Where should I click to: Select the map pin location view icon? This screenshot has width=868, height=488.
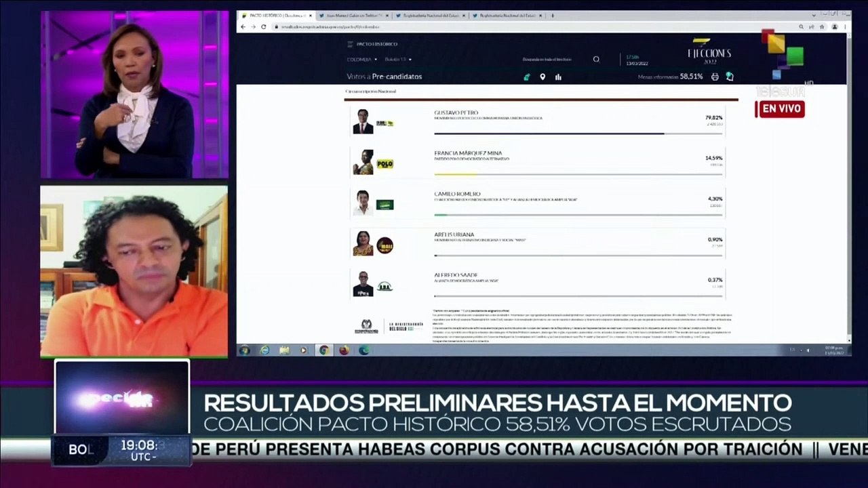pyautogui.click(x=542, y=77)
